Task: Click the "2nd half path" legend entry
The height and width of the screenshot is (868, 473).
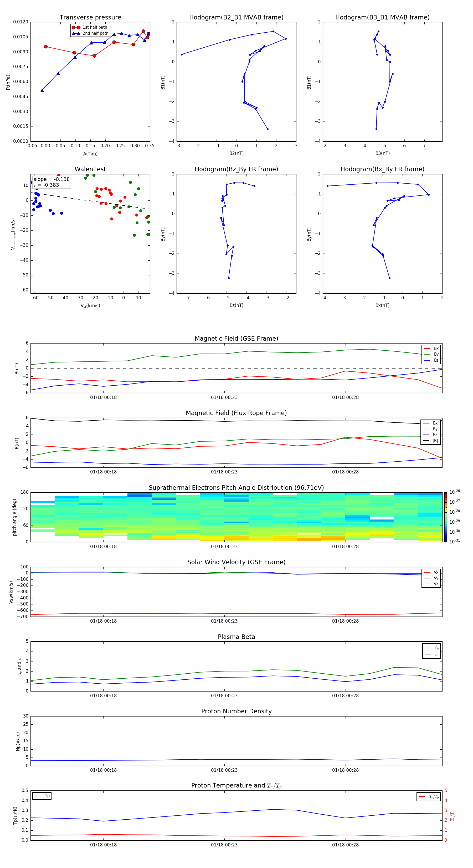Action: coord(90,33)
